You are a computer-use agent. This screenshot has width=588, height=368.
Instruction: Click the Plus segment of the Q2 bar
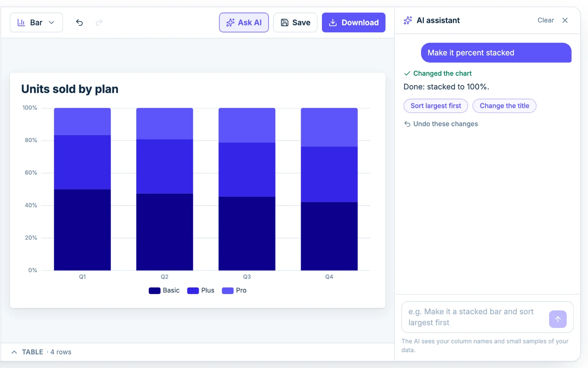click(x=165, y=166)
